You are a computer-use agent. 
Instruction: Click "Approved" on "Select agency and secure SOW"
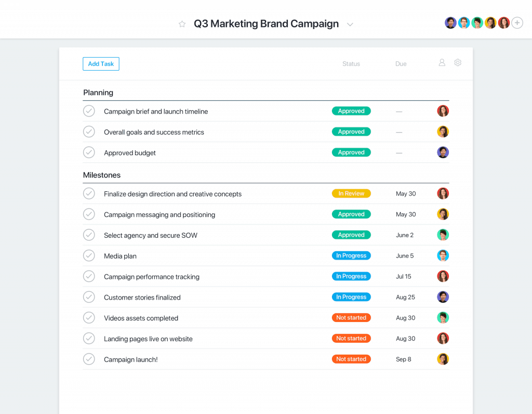click(x=351, y=235)
